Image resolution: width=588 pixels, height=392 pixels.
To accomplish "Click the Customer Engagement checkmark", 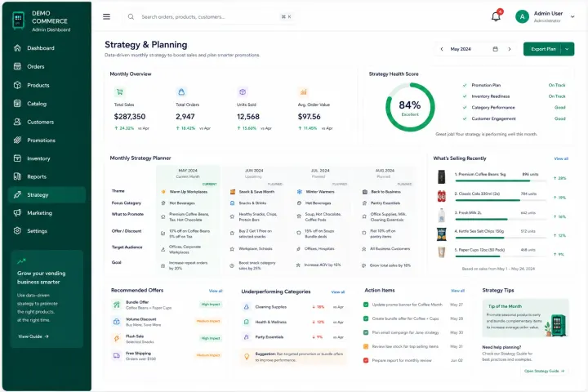I will pyautogui.click(x=465, y=118).
